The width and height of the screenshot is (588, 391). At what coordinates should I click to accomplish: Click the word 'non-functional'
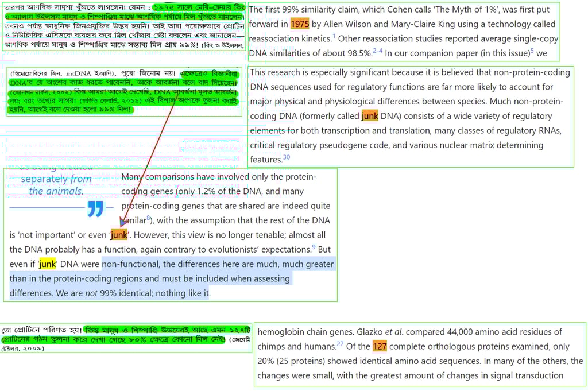[x=130, y=264]
